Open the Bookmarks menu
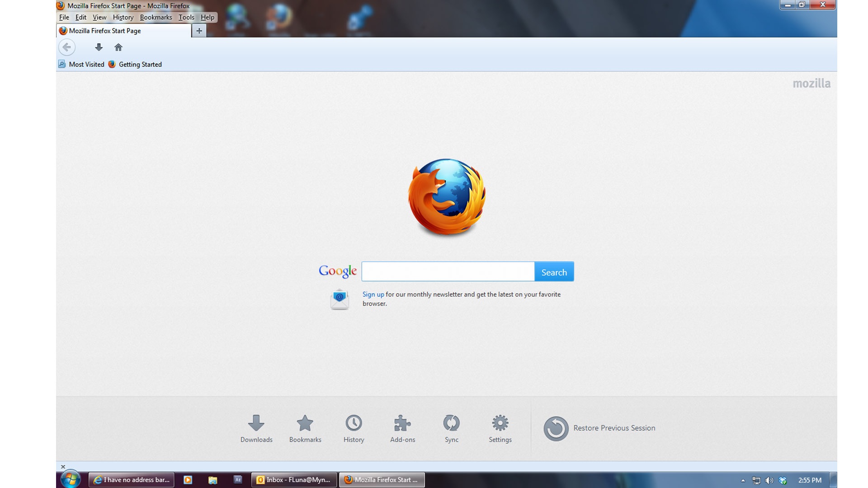Image resolution: width=868 pixels, height=488 pixels. point(156,17)
